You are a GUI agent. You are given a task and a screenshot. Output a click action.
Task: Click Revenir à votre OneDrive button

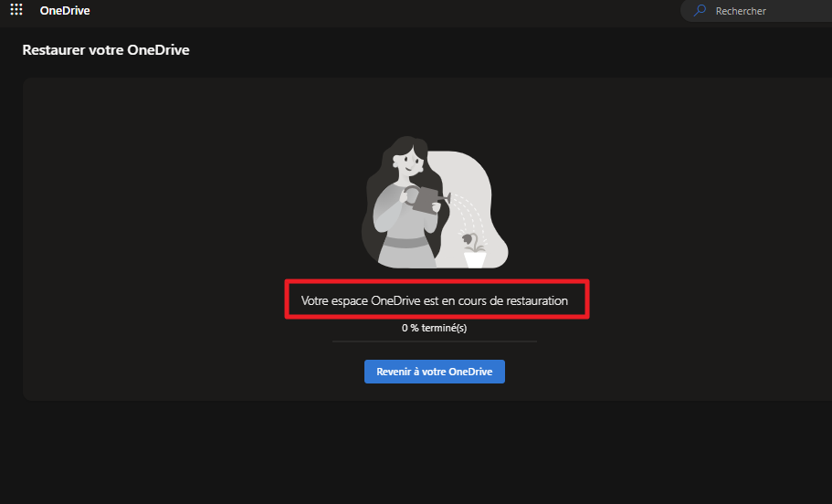435,372
